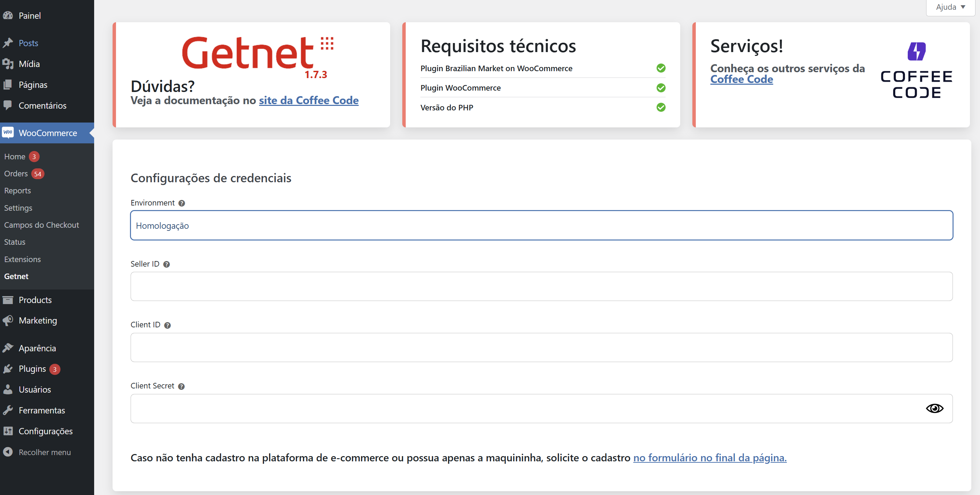Image resolution: width=980 pixels, height=495 pixels.
Task: Click the Seller ID help question icon
Action: click(x=167, y=265)
